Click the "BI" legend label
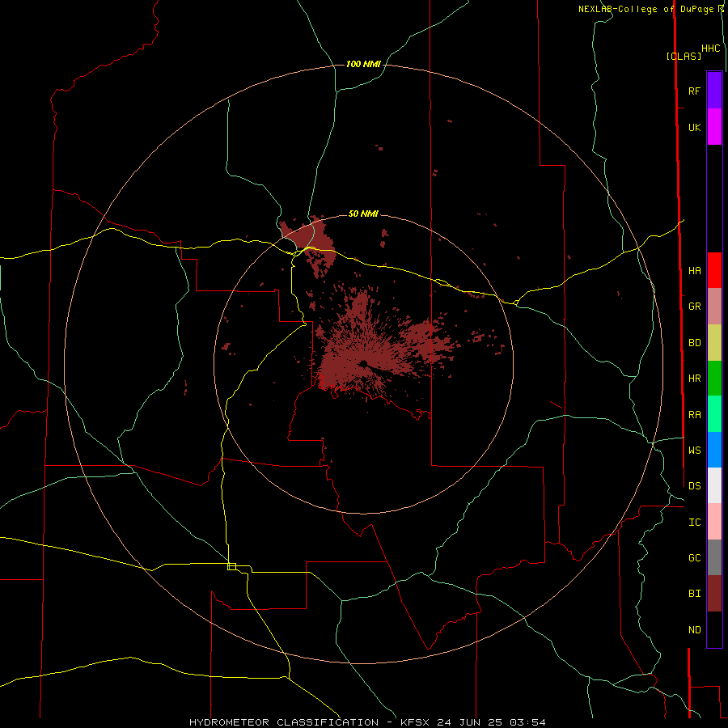The height and width of the screenshot is (728, 728). 694,594
